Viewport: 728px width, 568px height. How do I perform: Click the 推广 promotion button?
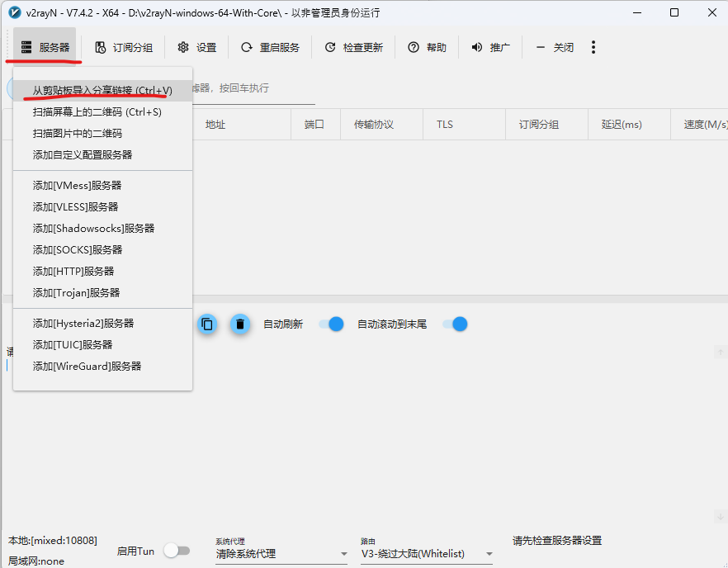coord(490,47)
